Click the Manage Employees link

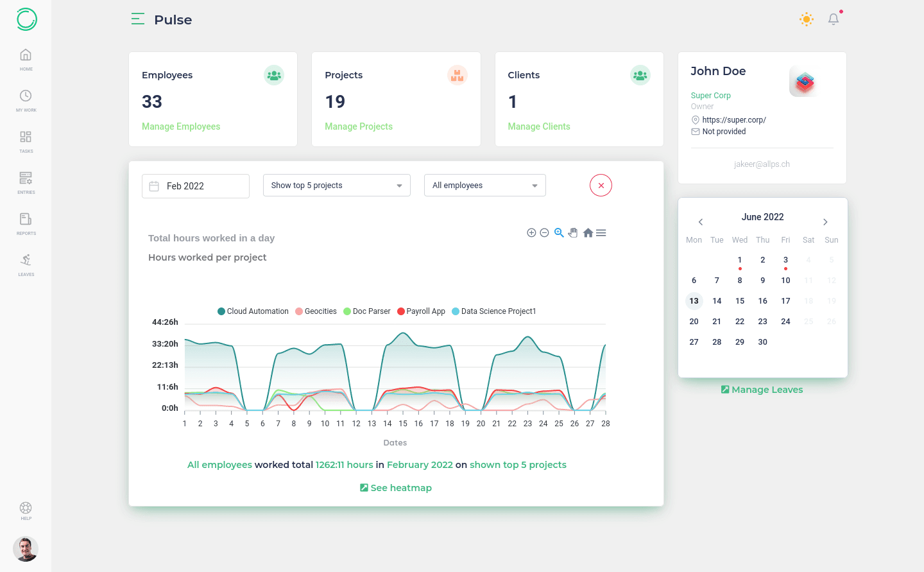coord(181,126)
